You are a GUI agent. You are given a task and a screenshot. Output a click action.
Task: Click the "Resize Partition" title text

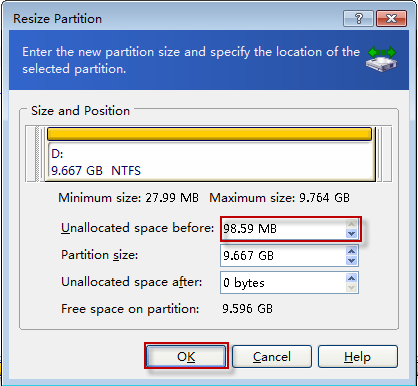pos(57,19)
